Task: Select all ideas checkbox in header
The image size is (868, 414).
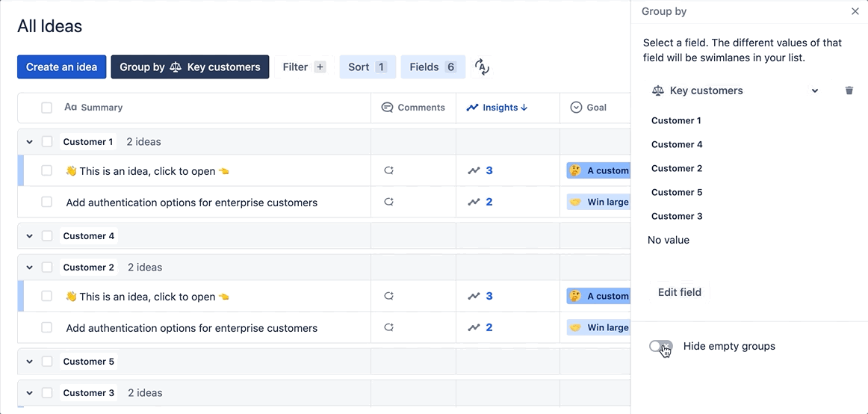Action: (46, 108)
